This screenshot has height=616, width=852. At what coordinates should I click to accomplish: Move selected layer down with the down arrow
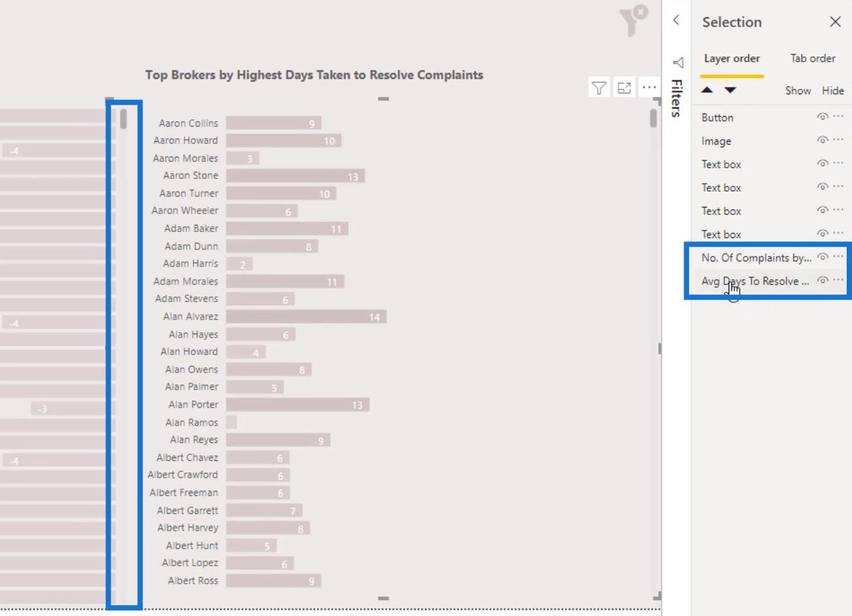pyautogui.click(x=730, y=90)
